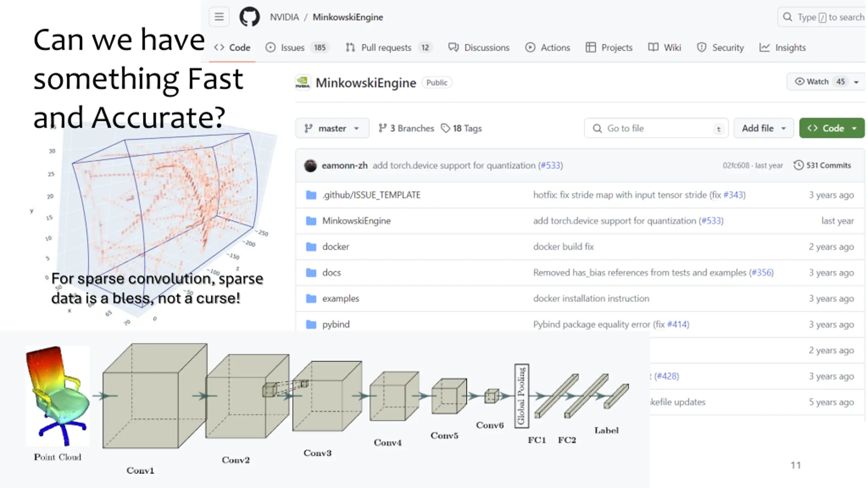Image resolution: width=868 pixels, height=488 pixels.
Task: Click the docker folder icon
Action: [311, 247]
